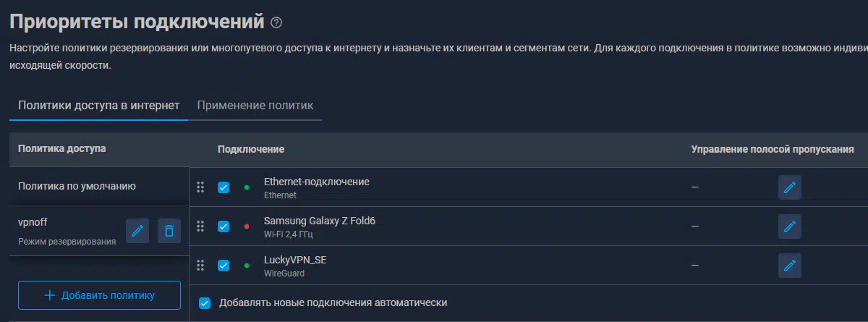Click the Добавить политику button
This screenshot has width=868, height=322.
[100, 295]
